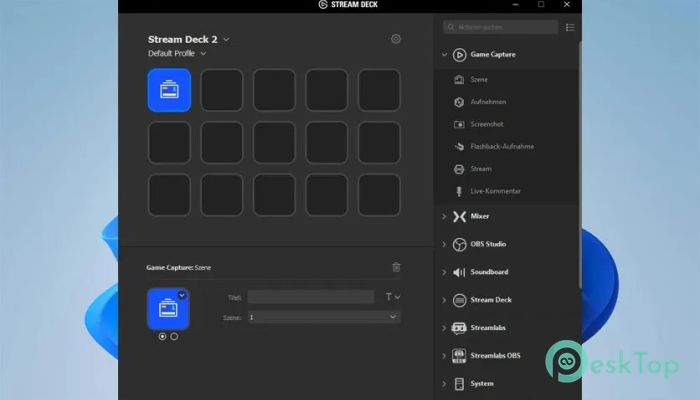Image resolution: width=700 pixels, height=400 pixels.
Task: Click the Mixer category icon
Action: tap(459, 216)
